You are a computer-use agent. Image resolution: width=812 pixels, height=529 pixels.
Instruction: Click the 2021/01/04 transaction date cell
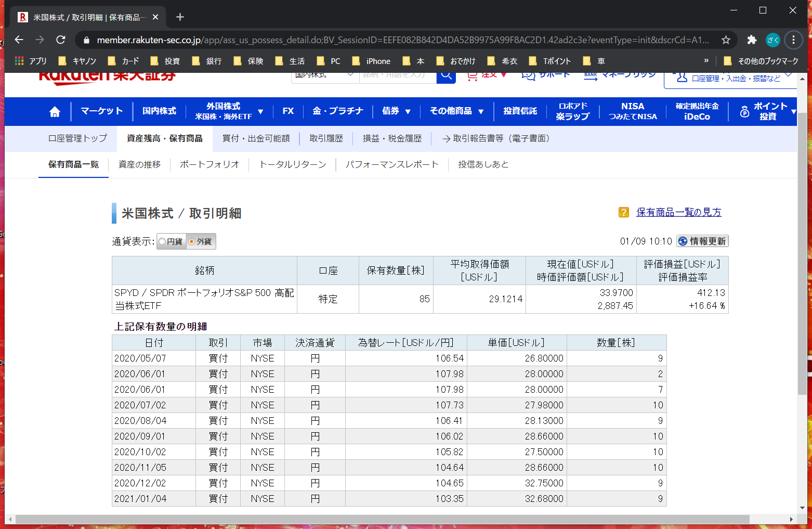[x=154, y=499]
